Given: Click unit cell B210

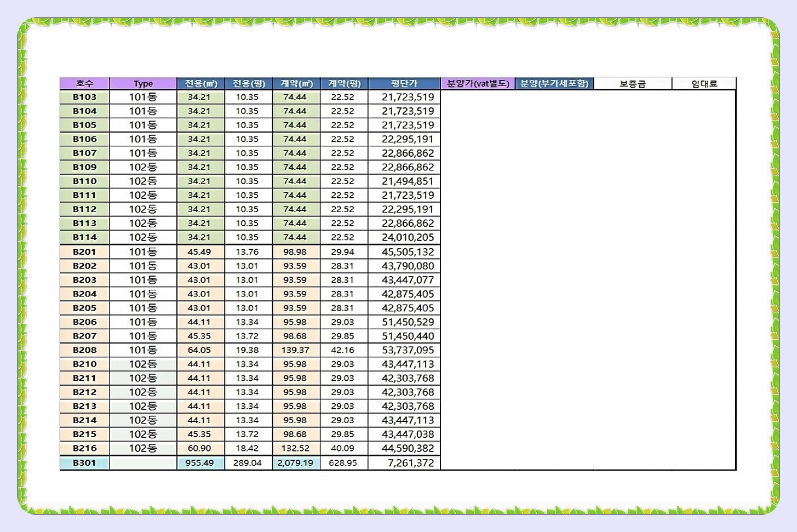Looking at the screenshot, I should 84,364.
